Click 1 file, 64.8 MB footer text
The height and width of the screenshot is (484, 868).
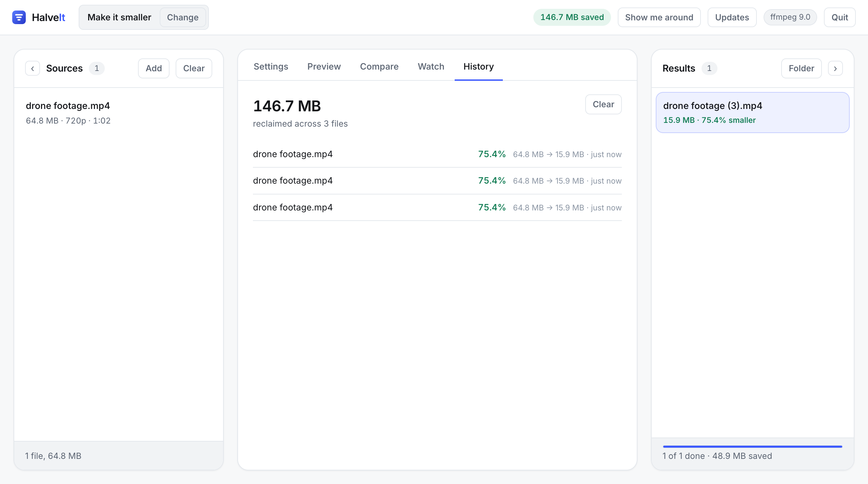[53, 456]
